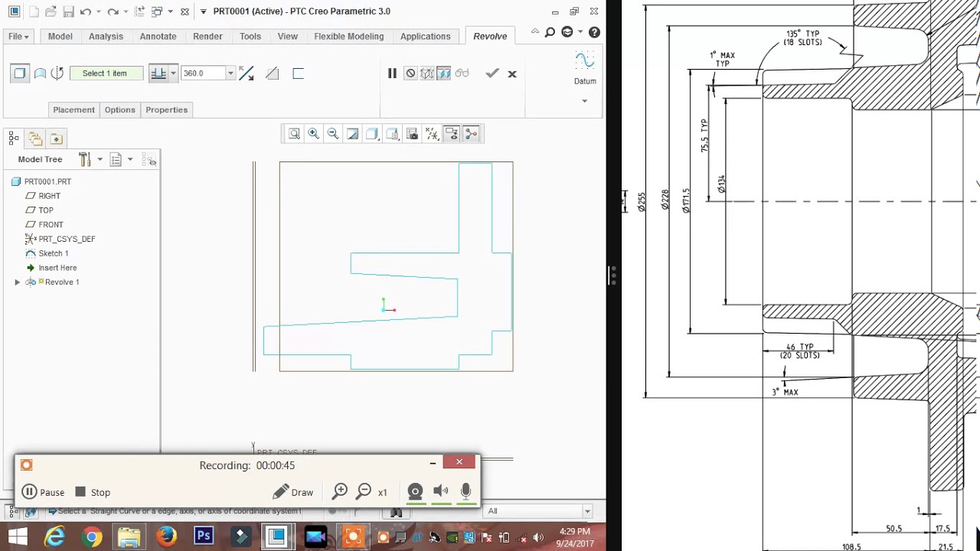Open the revolve angle option dropdown arrow
This screenshot has width=980, height=551.
173,73
